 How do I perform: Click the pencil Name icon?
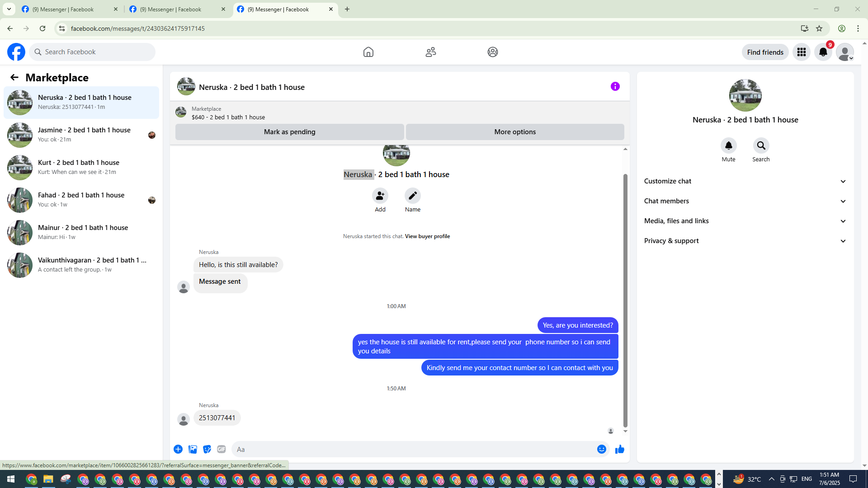(412, 196)
